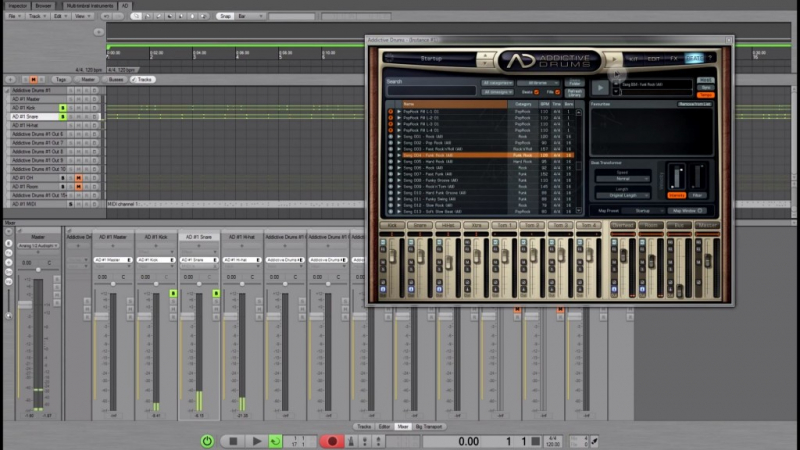Select the Kick channel in Addictive Drums mixer
This screenshot has width=800, height=450.
[x=392, y=225]
